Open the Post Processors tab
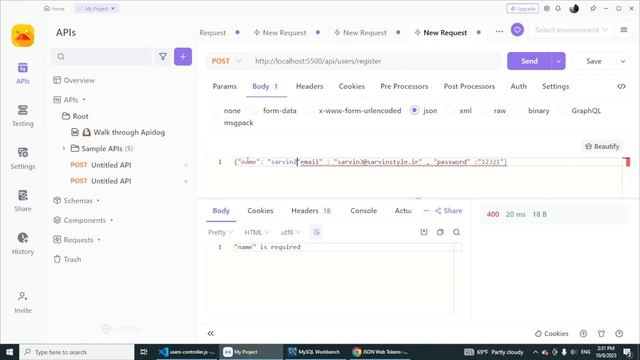The image size is (640, 360). (469, 86)
